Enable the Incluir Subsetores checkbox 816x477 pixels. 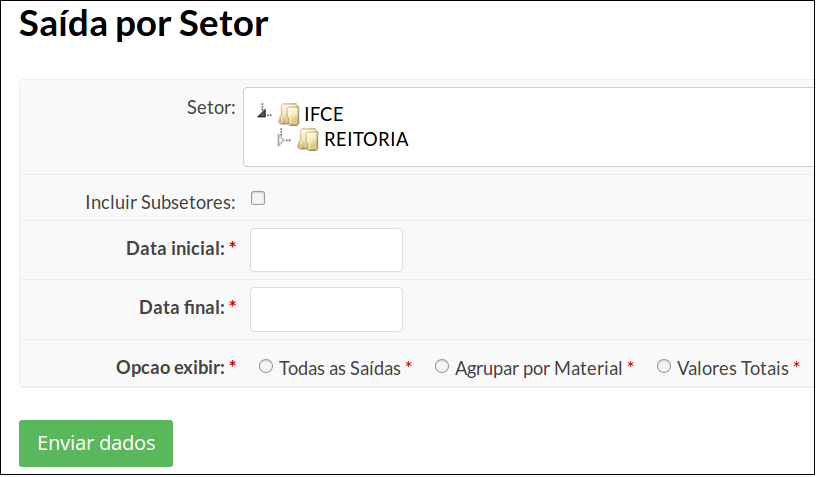coord(258,198)
